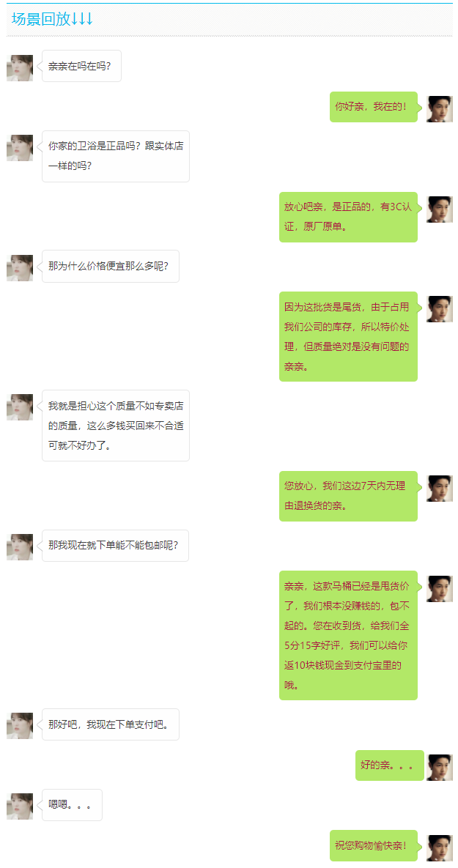The image size is (458, 868).
Task: Click the bubble asking '能不能包邮呢?'
Action: click(x=115, y=545)
